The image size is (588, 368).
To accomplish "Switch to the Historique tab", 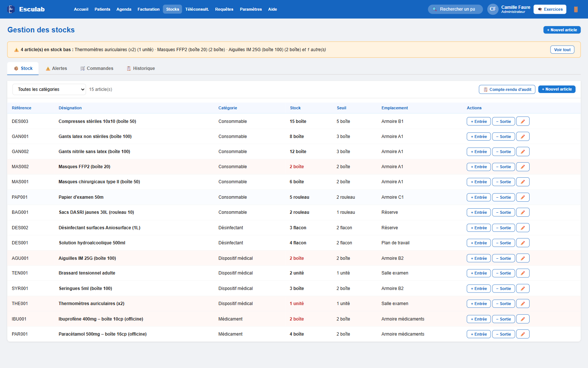I will pyautogui.click(x=141, y=68).
